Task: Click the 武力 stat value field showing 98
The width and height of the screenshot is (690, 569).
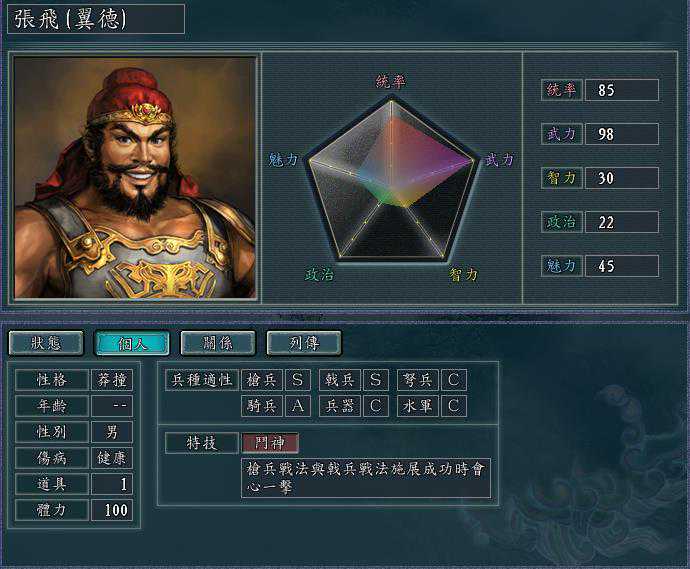Action: click(x=622, y=134)
